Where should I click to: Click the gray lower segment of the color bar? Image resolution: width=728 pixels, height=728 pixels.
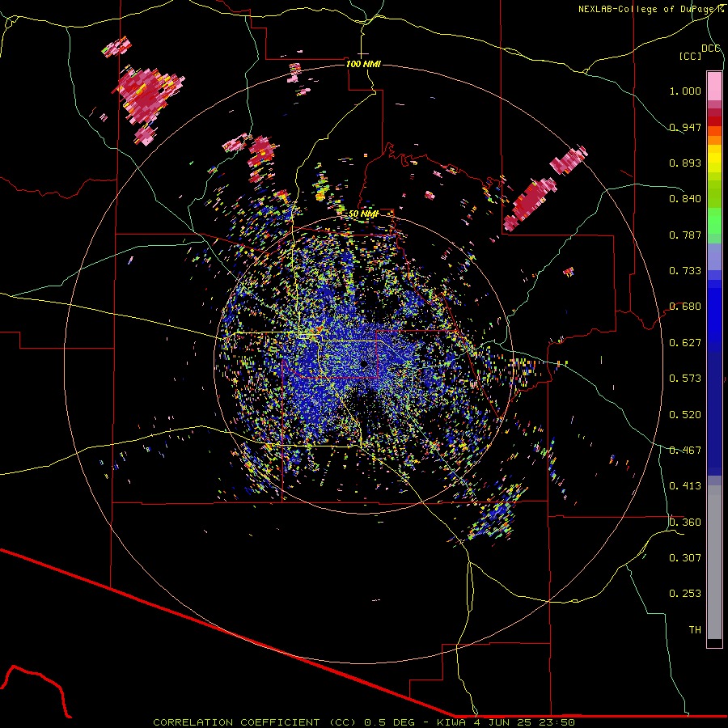714,562
